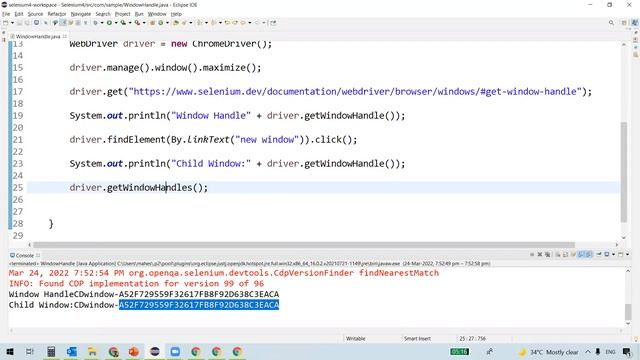Click the Open Type toolbar icon
The image size is (640, 360).
(176, 23)
